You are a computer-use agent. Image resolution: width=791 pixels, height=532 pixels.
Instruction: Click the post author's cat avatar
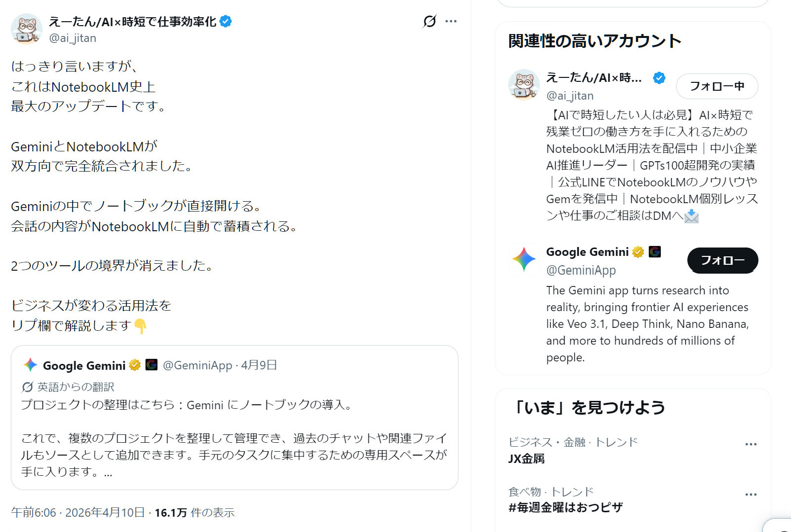pos(27,29)
